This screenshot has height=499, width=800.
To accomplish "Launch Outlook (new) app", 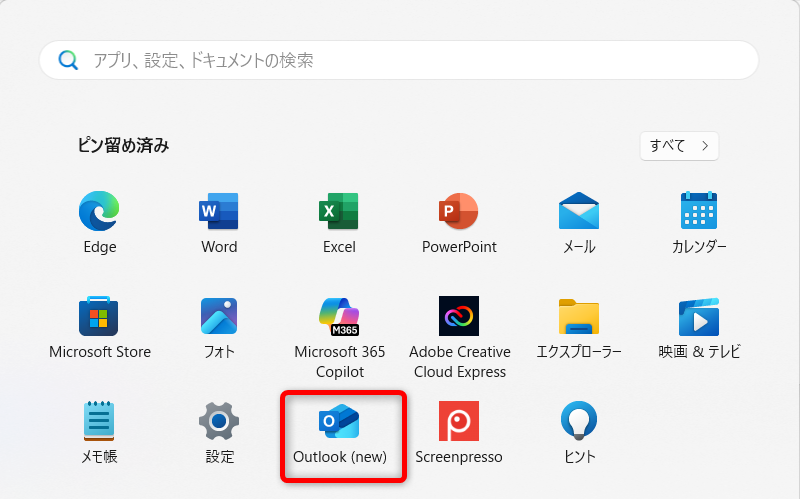I will pyautogui.click(x=339, y=422).
